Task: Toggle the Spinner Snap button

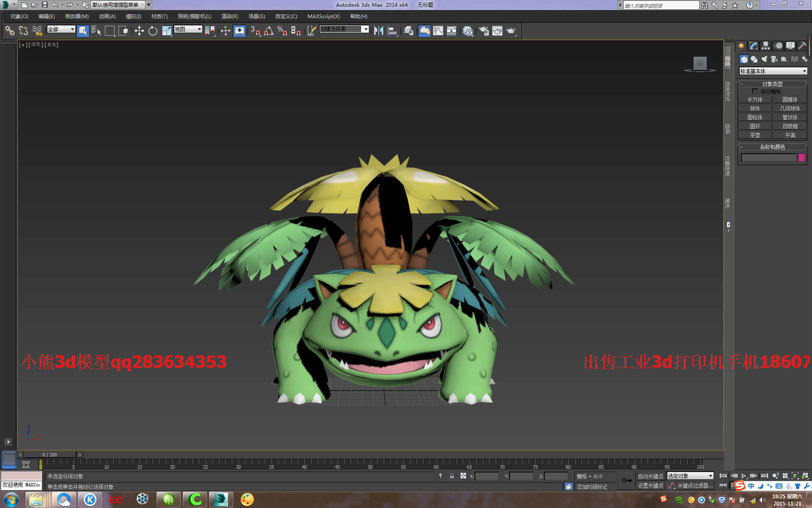Action: tap(296, 30)
